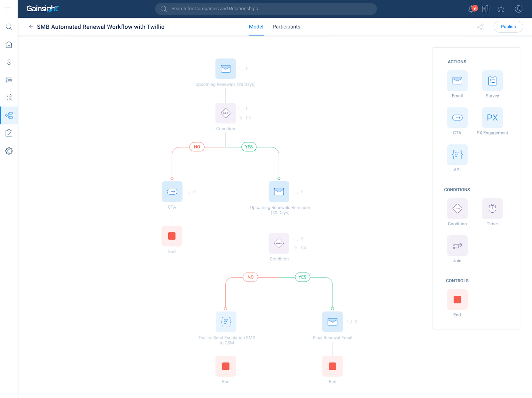Expand the hamburger navigation menu
This screenshot has height=398, width=532.
(8, 9)
